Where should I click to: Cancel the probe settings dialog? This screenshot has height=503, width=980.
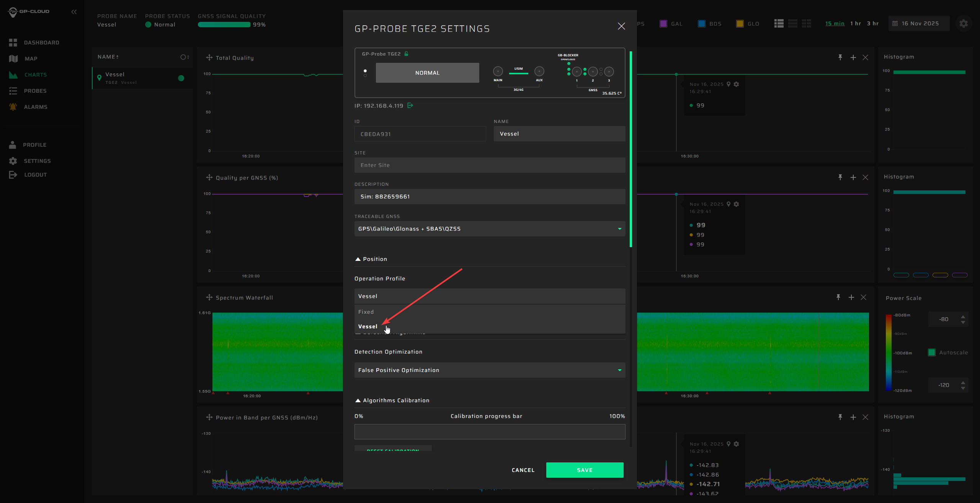pos(523,470)
